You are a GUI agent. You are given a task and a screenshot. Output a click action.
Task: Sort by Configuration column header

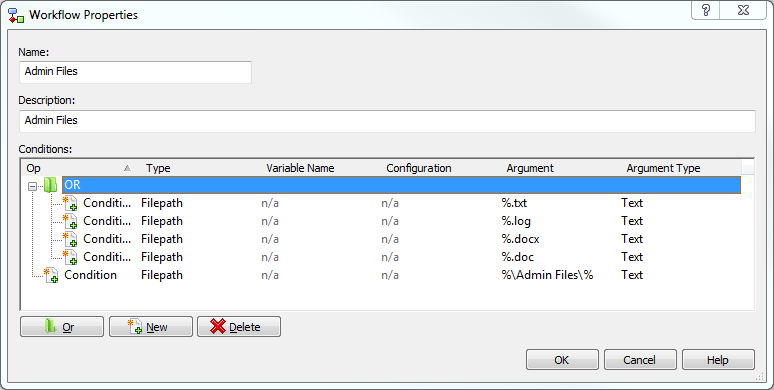coord(442,168)
